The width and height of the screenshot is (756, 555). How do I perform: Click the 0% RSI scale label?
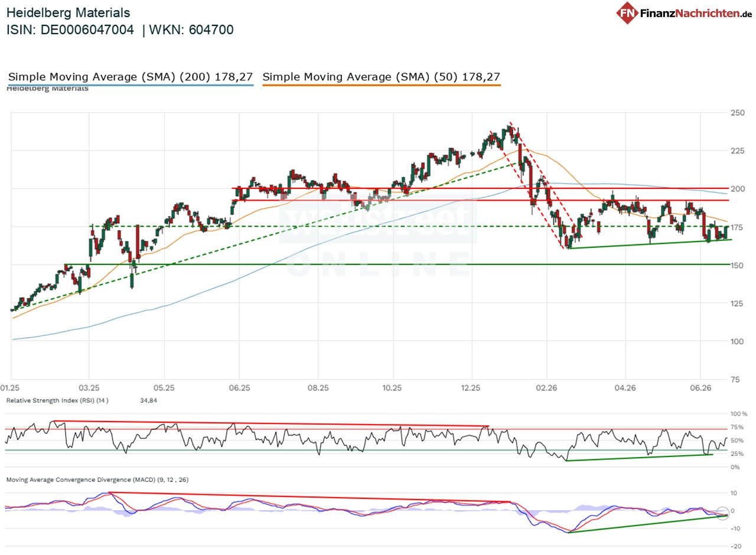pyautogui.click(x=735, y=468)
